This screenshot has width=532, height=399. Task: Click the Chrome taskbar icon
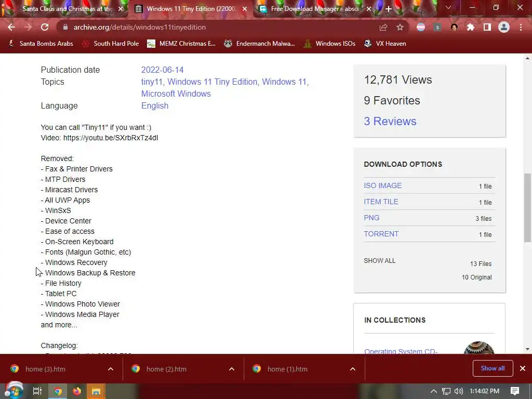point(58,391)
